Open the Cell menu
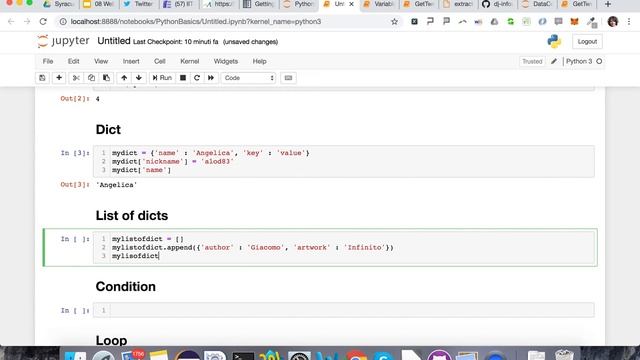Image resolution: width=640 pixels, height=360 pixels. (x=160, y=61)
